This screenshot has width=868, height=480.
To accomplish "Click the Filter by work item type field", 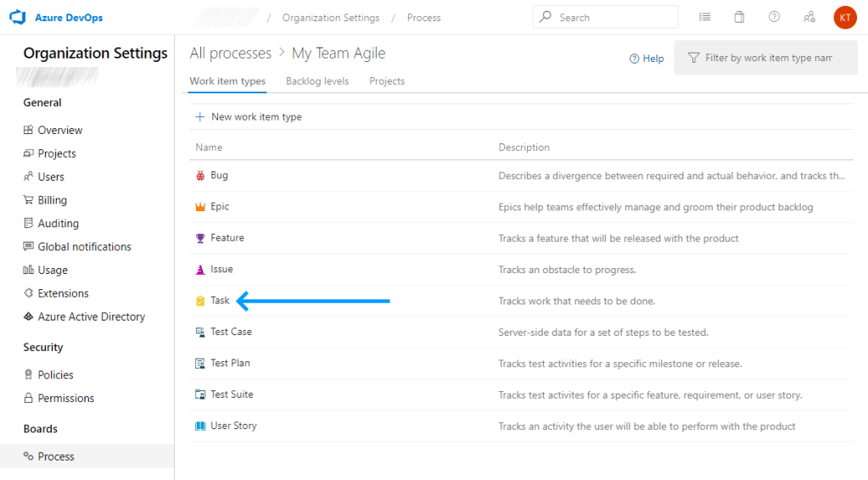I will pyautogui.click(x=768, y=58).
